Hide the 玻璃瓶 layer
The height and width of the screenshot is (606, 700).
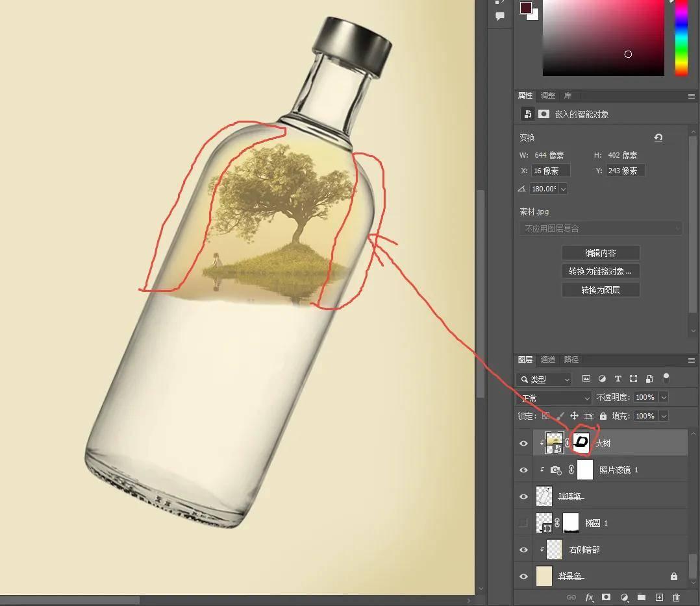click(523, 496)
